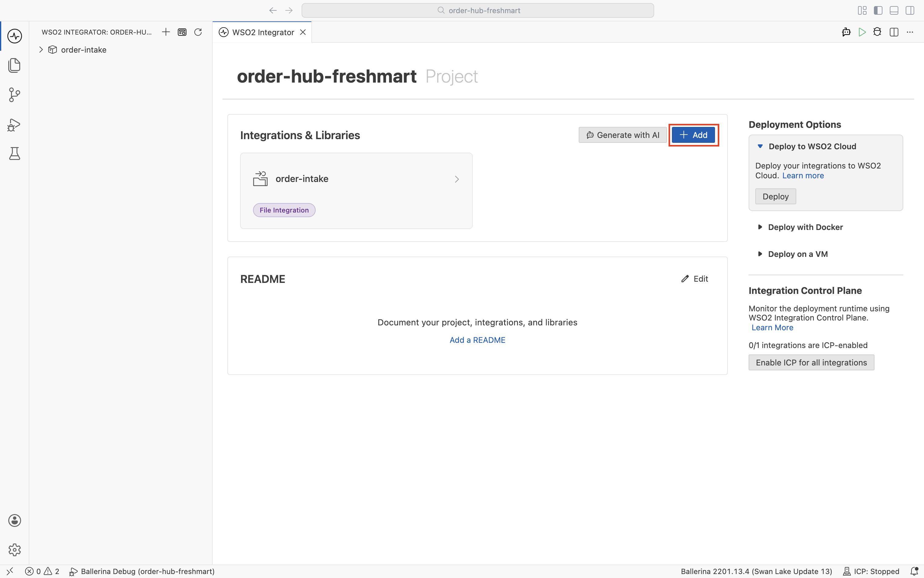The width and height of the screenshot is (924, 578).
Task: Click the plus icon in sidebar header
Action: pos(166,32)
